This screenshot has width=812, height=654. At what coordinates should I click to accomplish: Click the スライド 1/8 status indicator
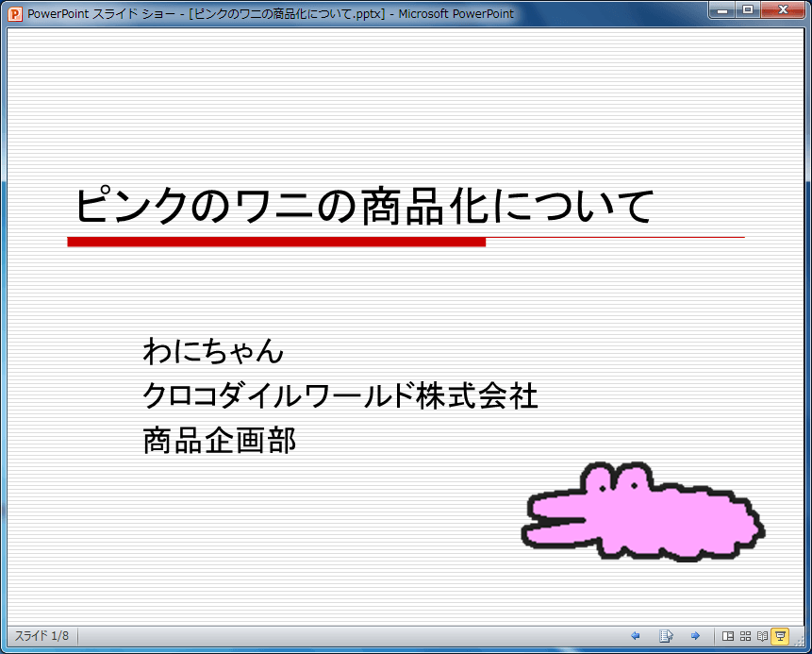[x=41, y=636]
